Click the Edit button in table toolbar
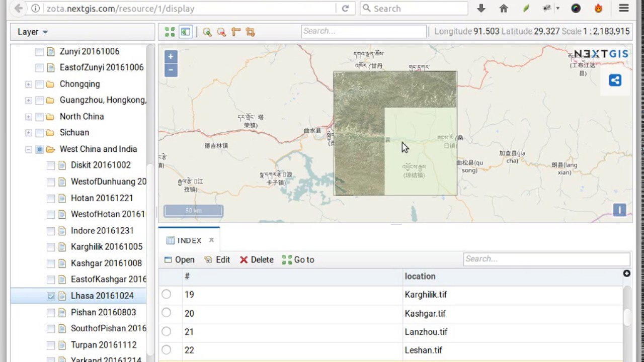644x362 pixels. (x=217, y=259)
